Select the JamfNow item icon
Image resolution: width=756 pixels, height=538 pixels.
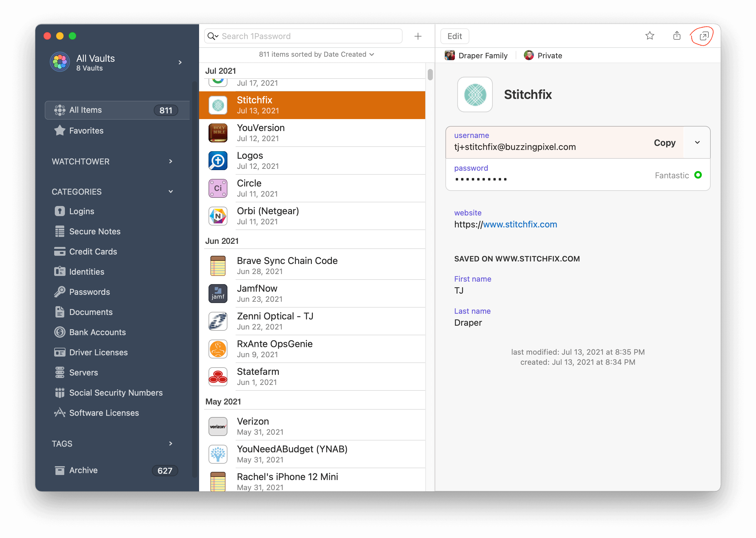click(x=218, y=294)
